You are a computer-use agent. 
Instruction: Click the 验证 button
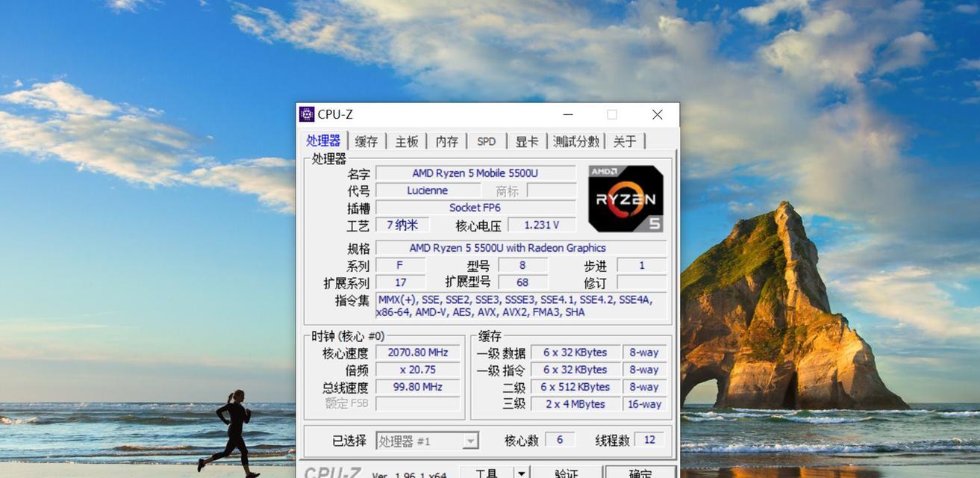567,474
